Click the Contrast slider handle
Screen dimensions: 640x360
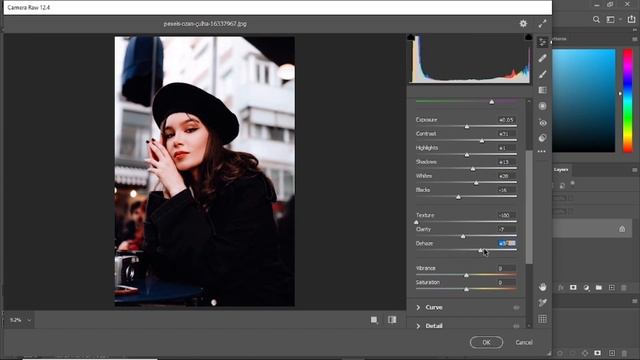pos(482,140)
